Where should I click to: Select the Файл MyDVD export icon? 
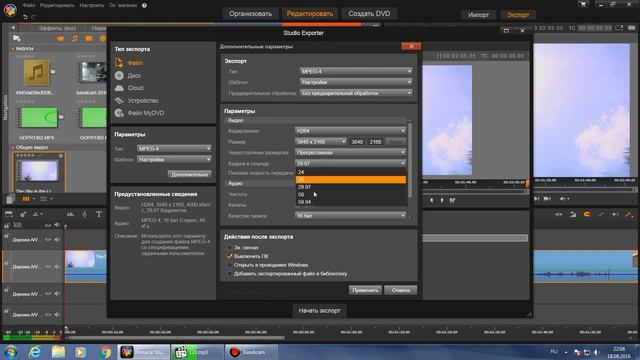(x=119, y=113)
